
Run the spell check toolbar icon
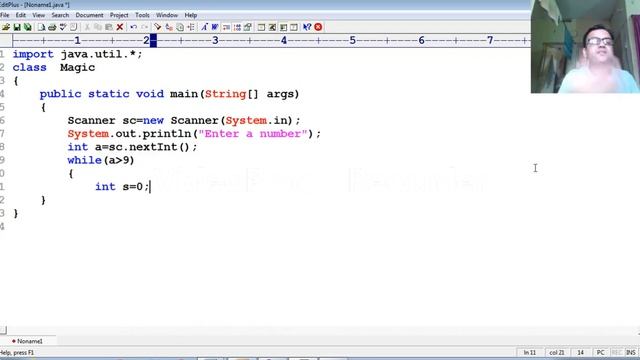(x=63, y=27)
